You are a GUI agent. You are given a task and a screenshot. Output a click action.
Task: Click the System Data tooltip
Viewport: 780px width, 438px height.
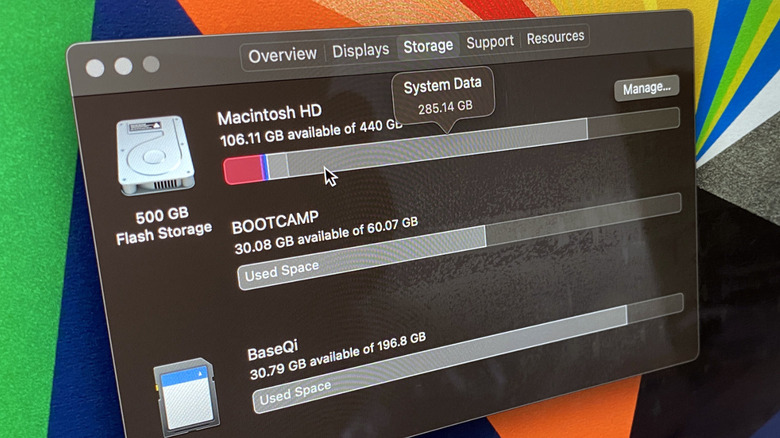(x=443, y=97)
